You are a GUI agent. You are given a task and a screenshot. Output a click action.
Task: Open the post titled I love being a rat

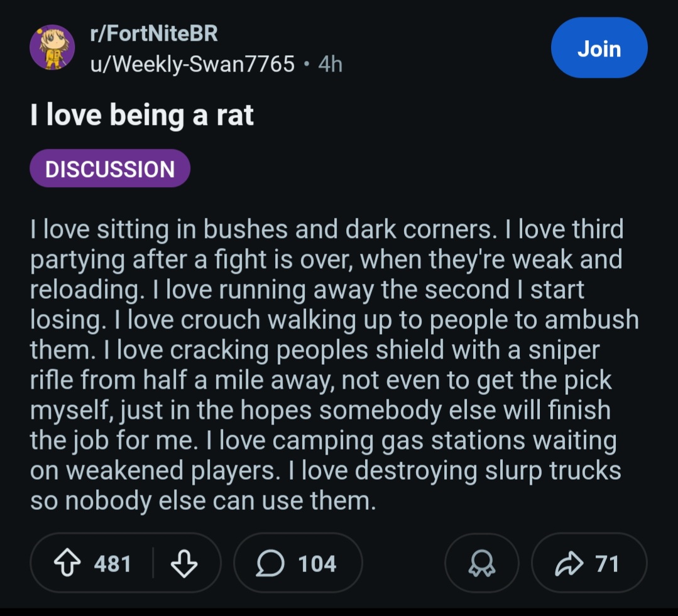pyautogui.click(x=142, y=115)
